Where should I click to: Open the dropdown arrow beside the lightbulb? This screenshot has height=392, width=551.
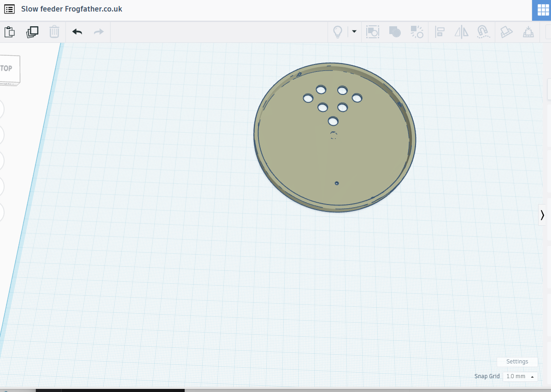354,32
